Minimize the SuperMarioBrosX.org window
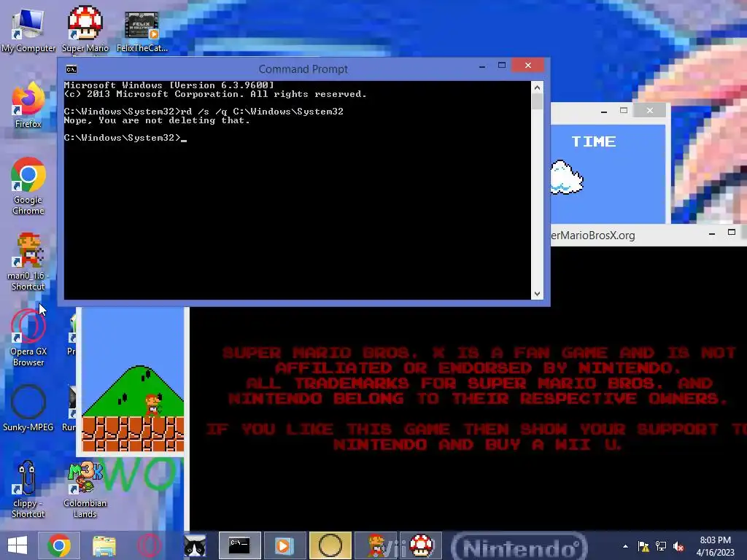747x560 pixels. point(712,233)
